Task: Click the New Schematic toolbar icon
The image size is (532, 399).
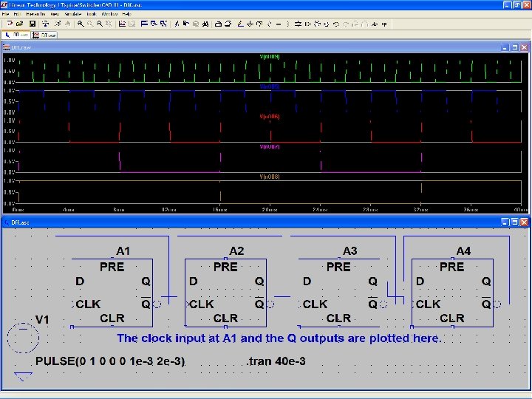Action: click(9, 24)
